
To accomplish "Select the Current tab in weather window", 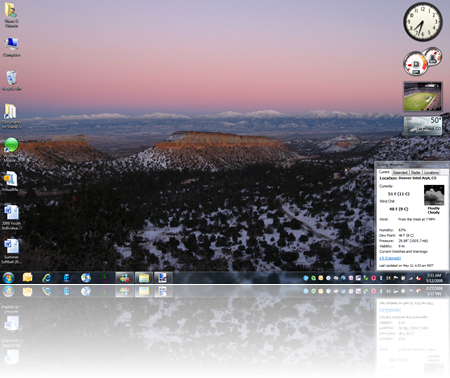I will click(x=384, y=172).
